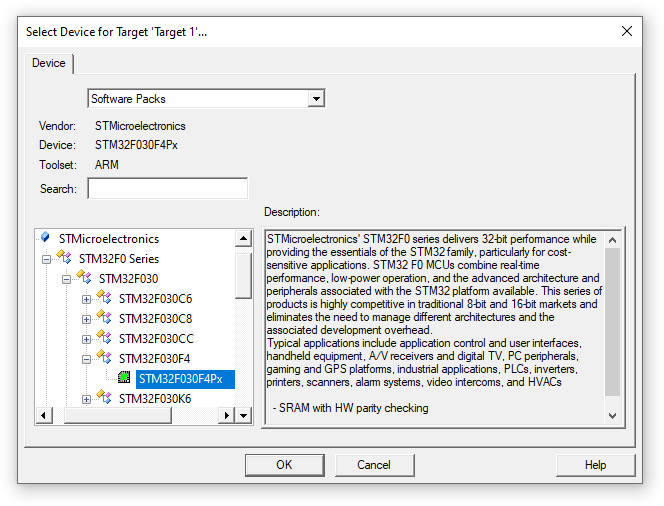Select the STMicroelectronics tree row

click(x=109, y=239)
